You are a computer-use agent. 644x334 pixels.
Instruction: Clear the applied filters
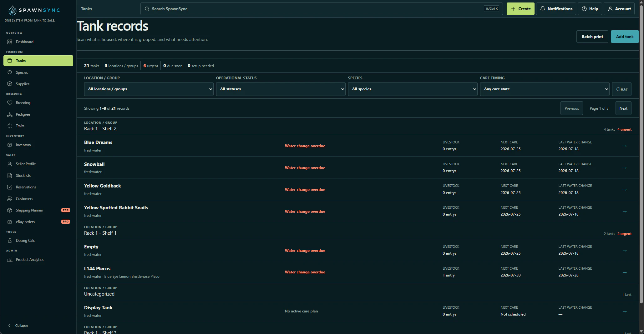click(621, 89)
